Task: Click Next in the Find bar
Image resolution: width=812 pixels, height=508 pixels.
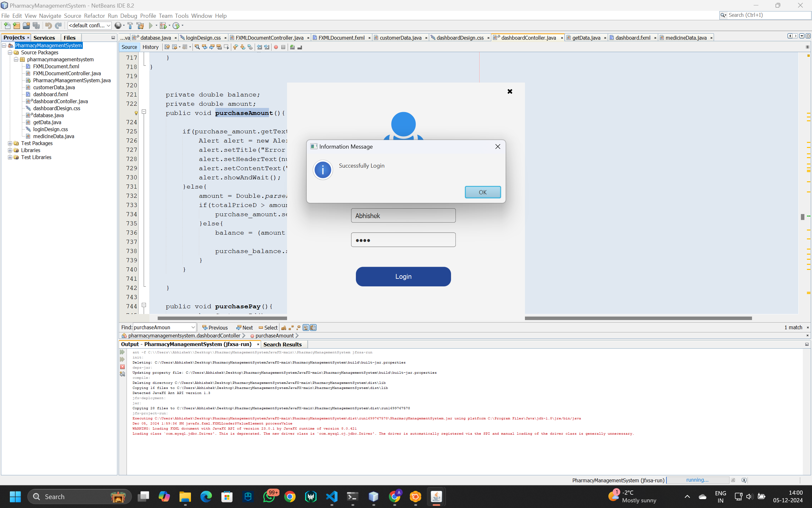Action: point(245,328)
